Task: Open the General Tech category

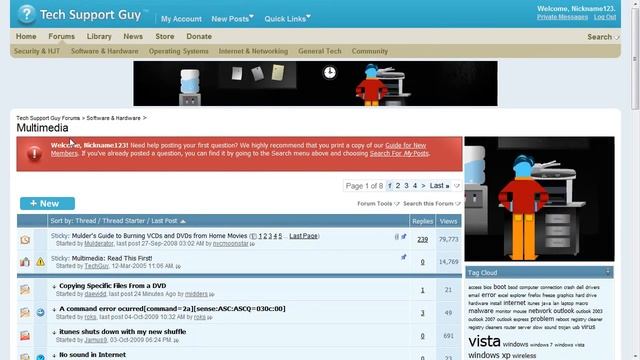Action: 320,51
